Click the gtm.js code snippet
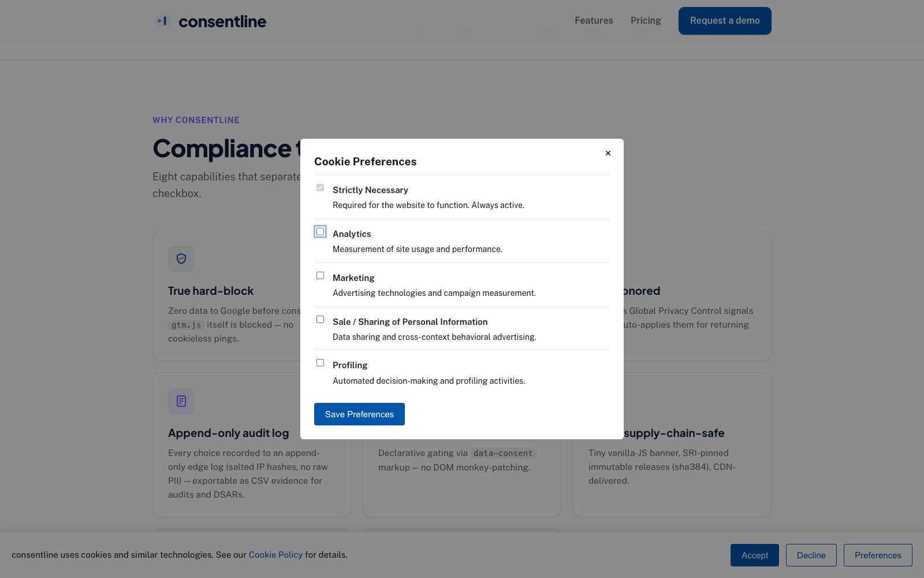 pos(187,325)
